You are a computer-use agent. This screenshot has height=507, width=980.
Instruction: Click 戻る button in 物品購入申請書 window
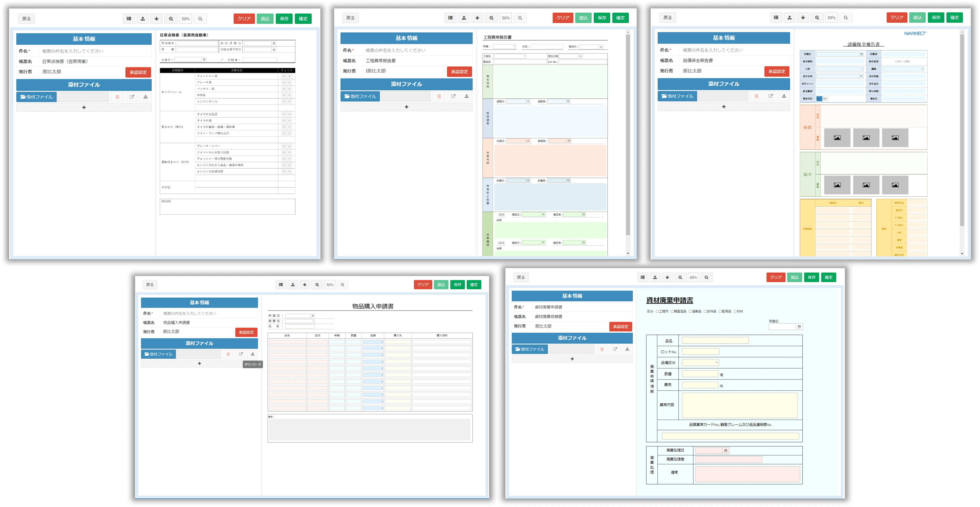pos(150,284)
